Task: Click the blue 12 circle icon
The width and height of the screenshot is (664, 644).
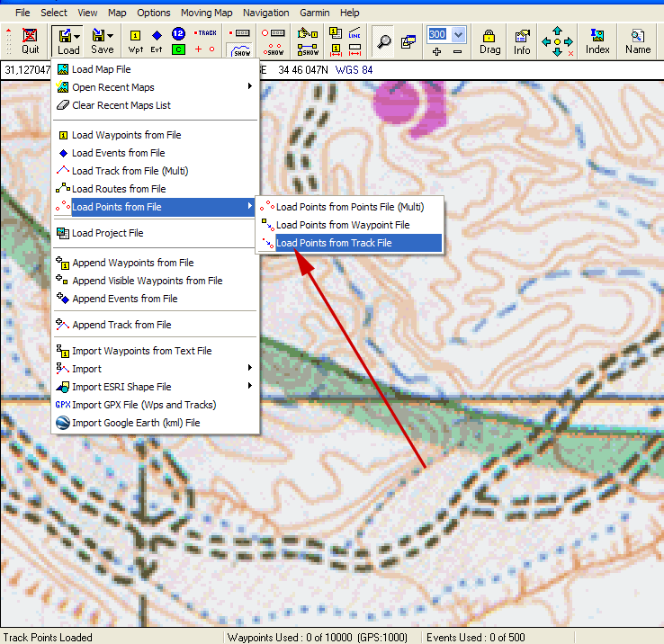Action: [x=178, y=33]
